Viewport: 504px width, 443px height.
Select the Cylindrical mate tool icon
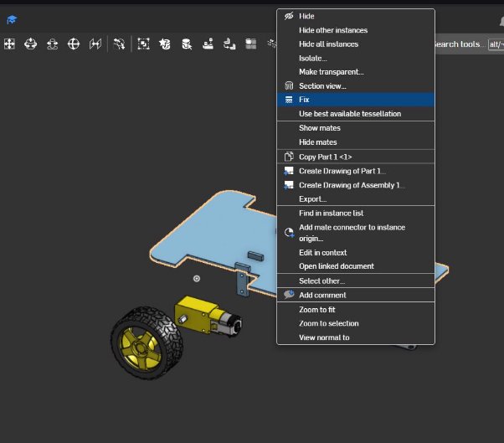tap(30, 44)
